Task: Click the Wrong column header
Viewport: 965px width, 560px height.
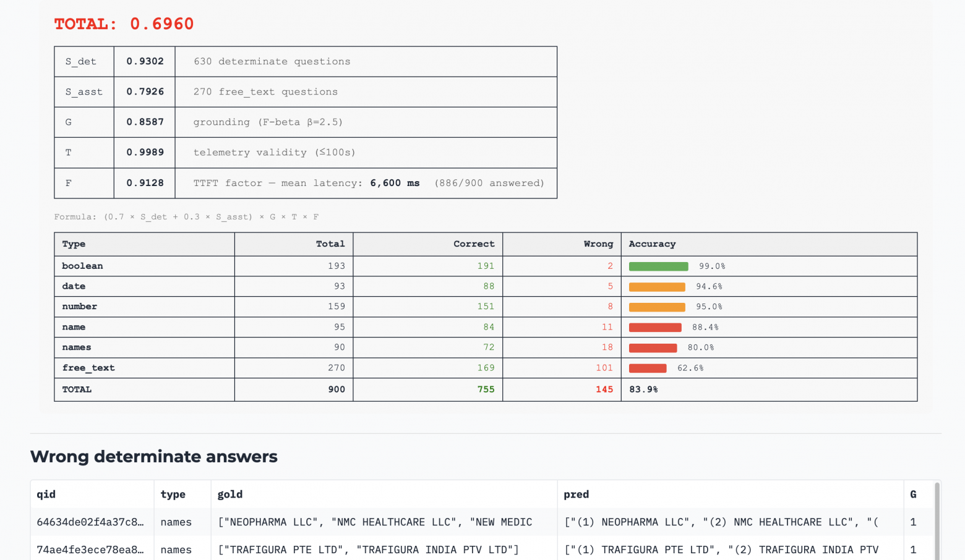Action: click(x=598, y=244)
